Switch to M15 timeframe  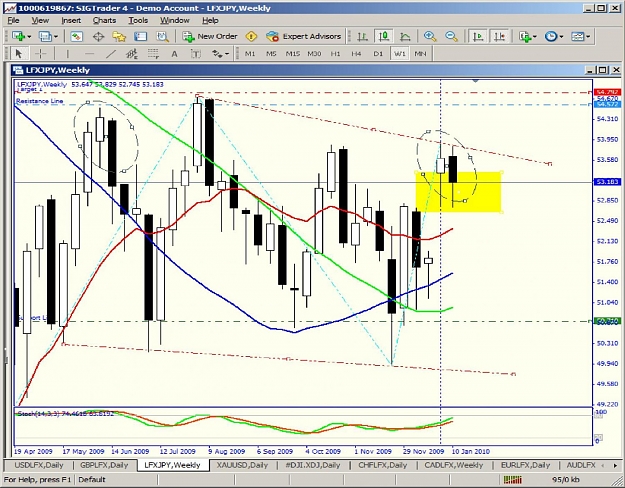point(293,53)
